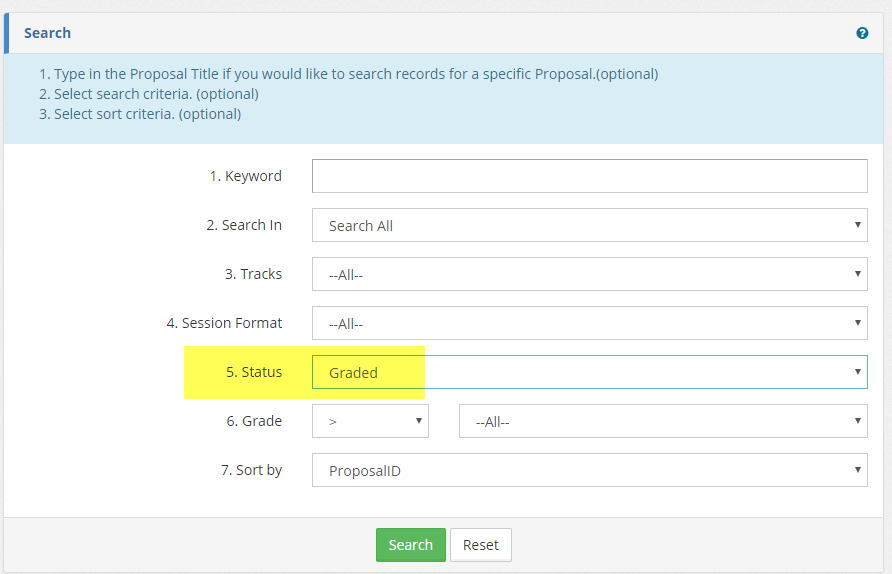The width and height of the screenshot is (892, 574).
Task: Click the "4. Session Format" label
Action: click(224, 323)
